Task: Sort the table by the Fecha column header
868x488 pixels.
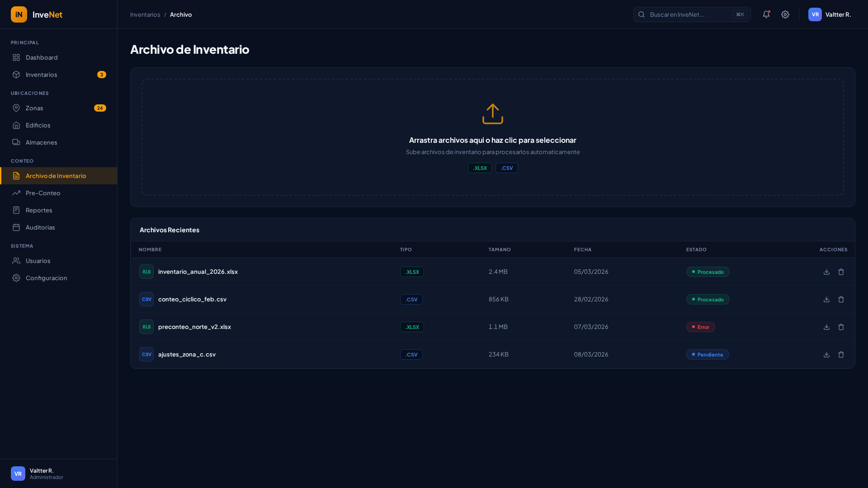Action: [583, 249]
